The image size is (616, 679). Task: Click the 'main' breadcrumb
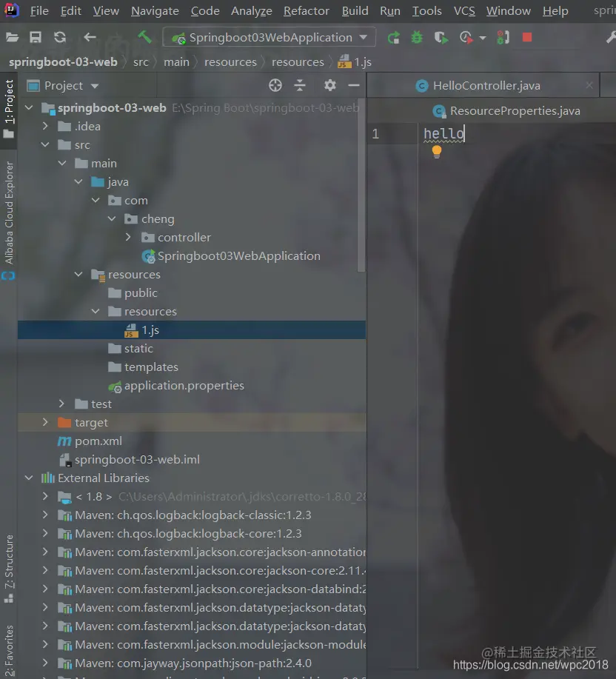click(x=176, y=62)
